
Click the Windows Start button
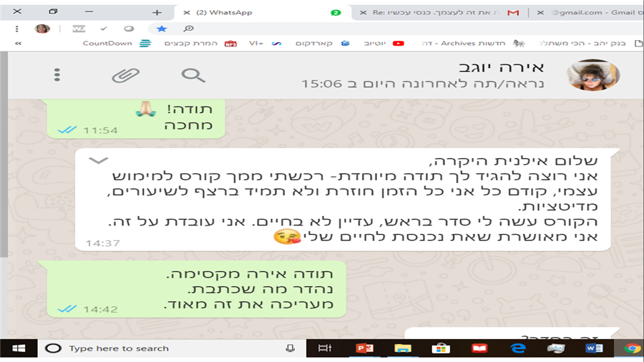coord(19,348)
